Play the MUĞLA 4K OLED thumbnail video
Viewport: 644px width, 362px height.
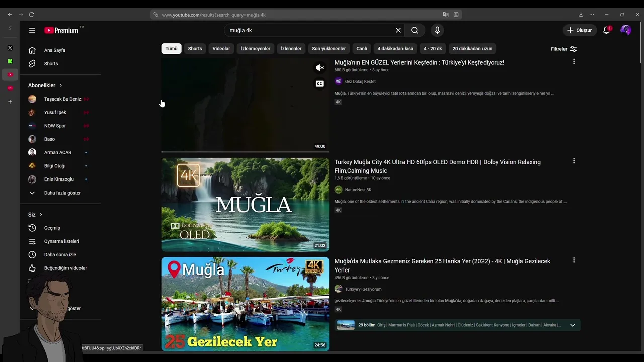click(245, 205)
